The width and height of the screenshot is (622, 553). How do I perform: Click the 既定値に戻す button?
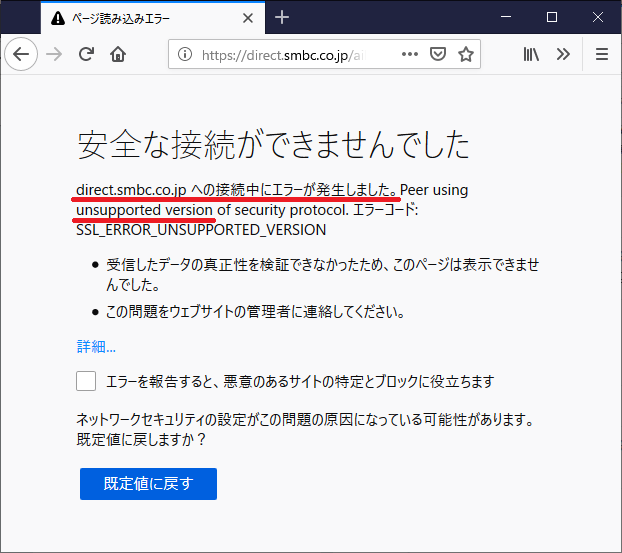click(148, 484)
